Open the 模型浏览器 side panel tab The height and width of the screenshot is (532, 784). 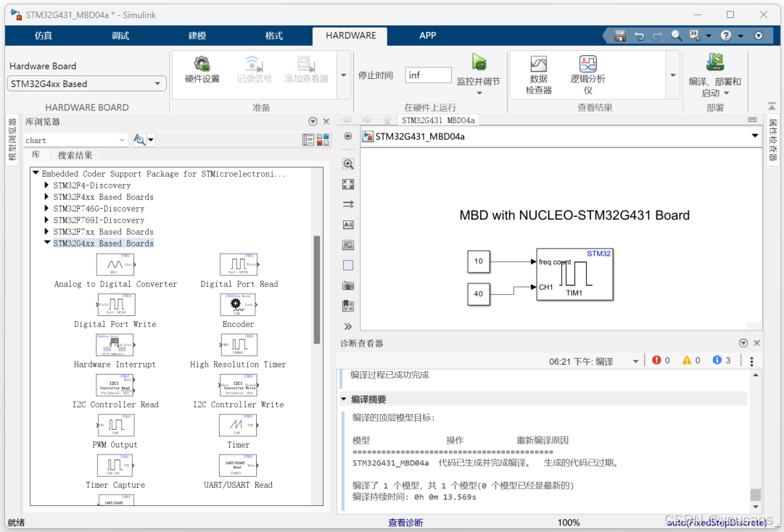[x=12, y=139]
